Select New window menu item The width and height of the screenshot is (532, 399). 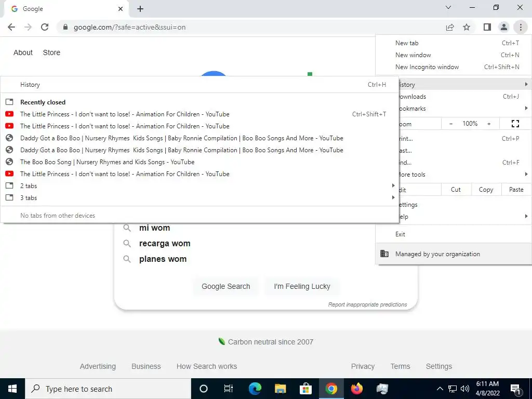tap(454, 55)
